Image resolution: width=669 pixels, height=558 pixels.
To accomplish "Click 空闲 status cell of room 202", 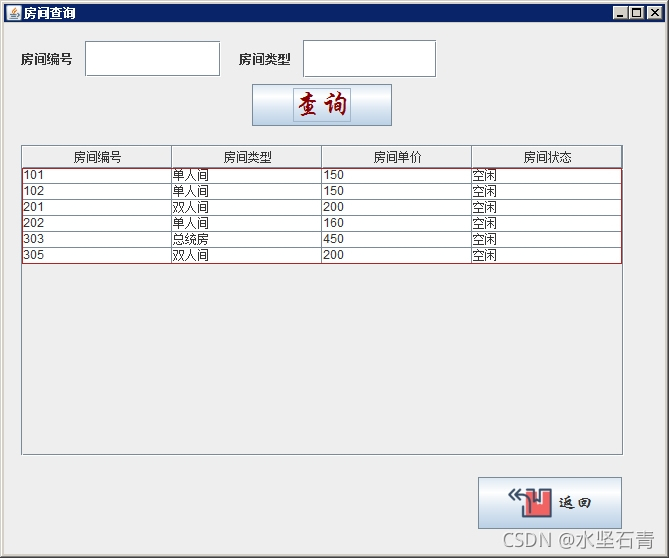I will pyautogui.click(x=547, y=224).
